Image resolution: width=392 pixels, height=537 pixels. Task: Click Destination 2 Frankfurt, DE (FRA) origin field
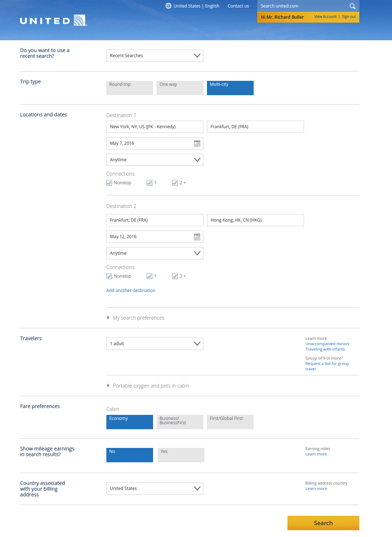(155, 220)
